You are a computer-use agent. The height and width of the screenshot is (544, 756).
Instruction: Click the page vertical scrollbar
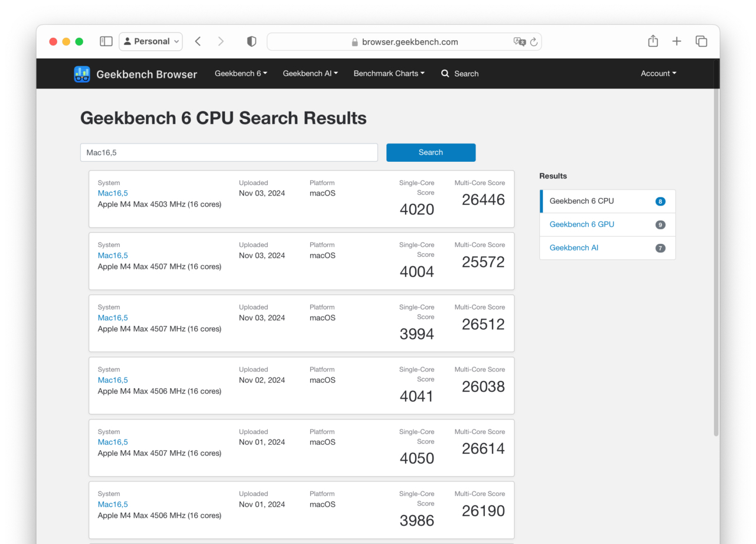coord(716,248)
